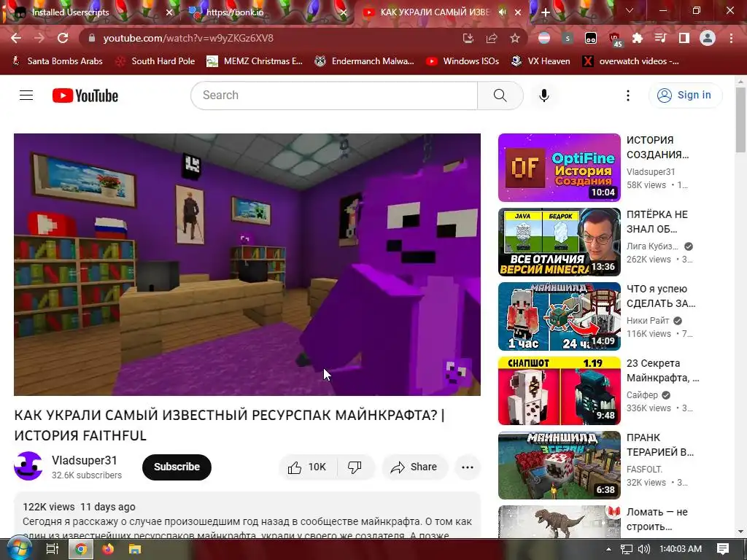Screen dimensions: 747x560
Task: Install app icon in address bar
Action: (x=468, y=38)
